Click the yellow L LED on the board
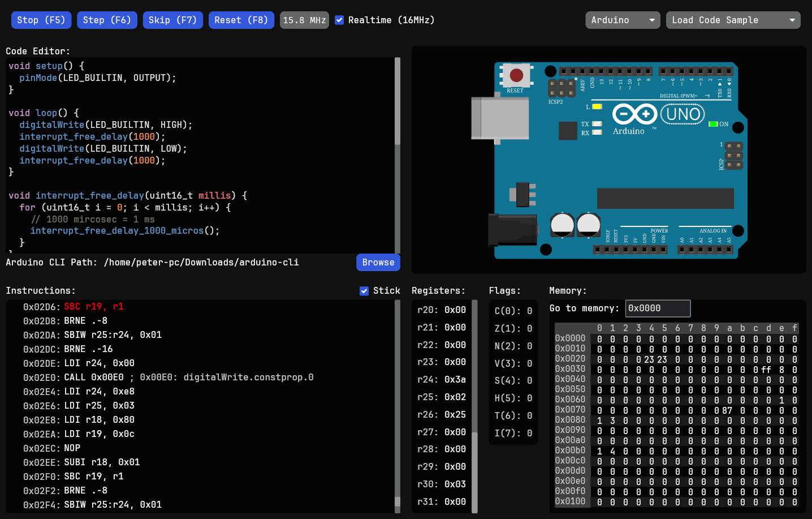The image size is (812, 519). pyautogui.click(x=597, y=106)
